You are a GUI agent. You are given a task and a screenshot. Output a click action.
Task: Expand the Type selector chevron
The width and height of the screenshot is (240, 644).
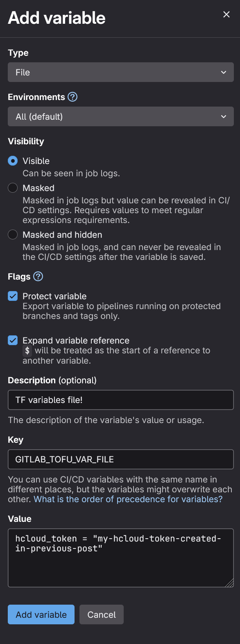click(224, 72)
